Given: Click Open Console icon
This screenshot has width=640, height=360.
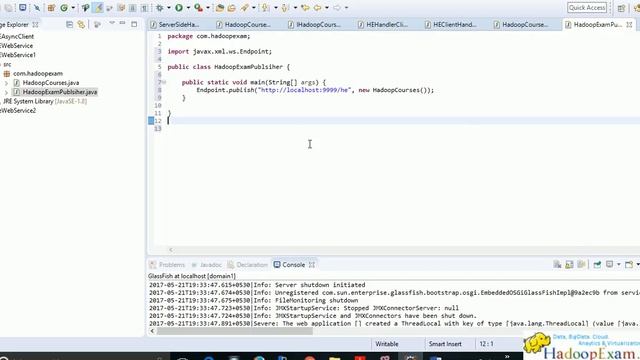Looking at the screenshot, I should pos(629,264).
